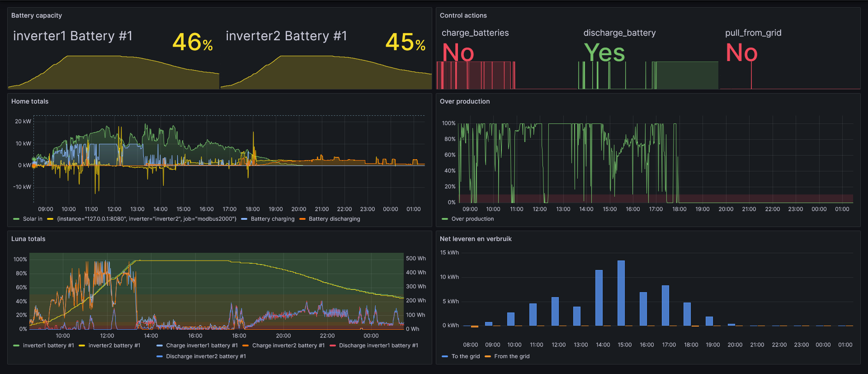Image resolution: width=868 pixels, height=374 pixels.
Task: Toggle the To the grid legend label
Action: click(x=466, y=356)
